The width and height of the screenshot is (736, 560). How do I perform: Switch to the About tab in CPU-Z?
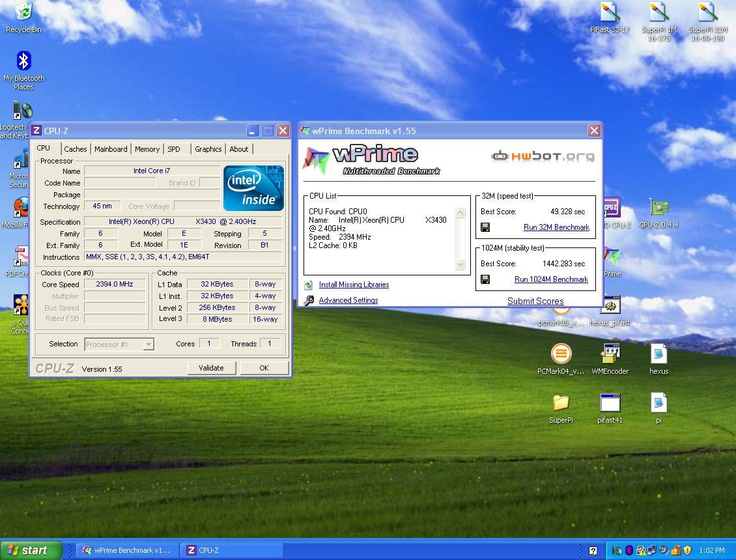click(239, 149)
